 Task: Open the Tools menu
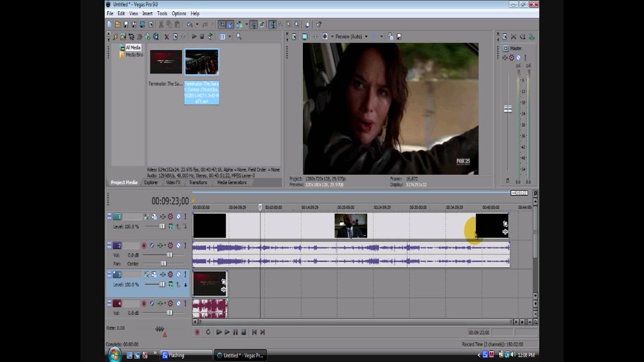[x=162, y=14]
